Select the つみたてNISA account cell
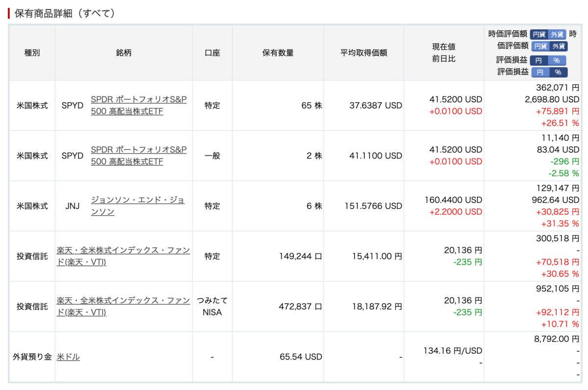 pos(212,307)
